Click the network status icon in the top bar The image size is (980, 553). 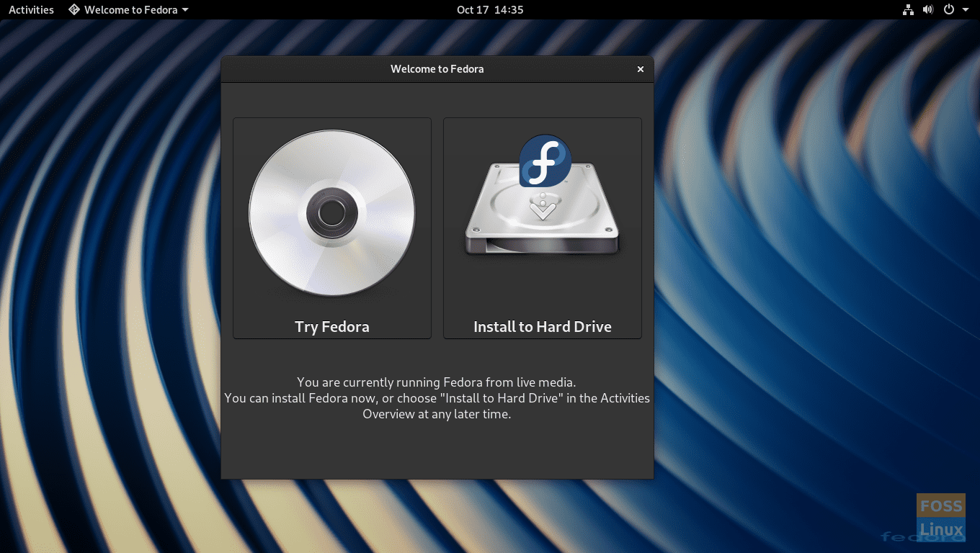click(x=907, y=9)
